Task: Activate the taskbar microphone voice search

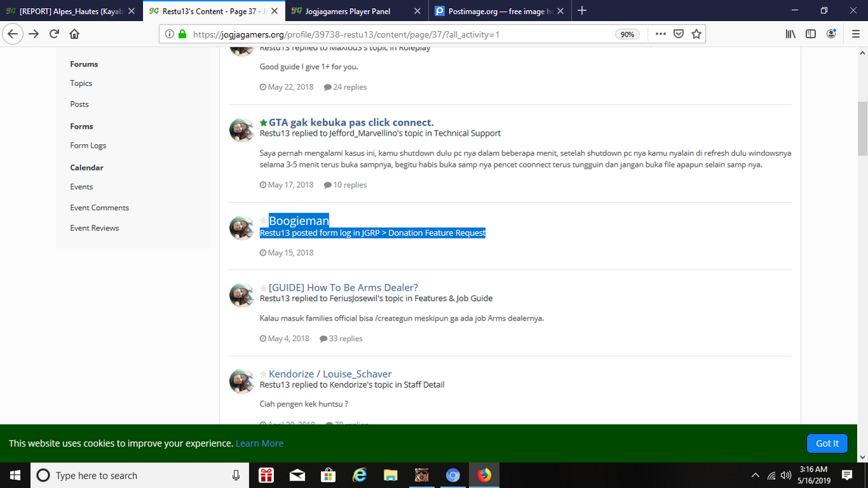Action: point(236,475)
